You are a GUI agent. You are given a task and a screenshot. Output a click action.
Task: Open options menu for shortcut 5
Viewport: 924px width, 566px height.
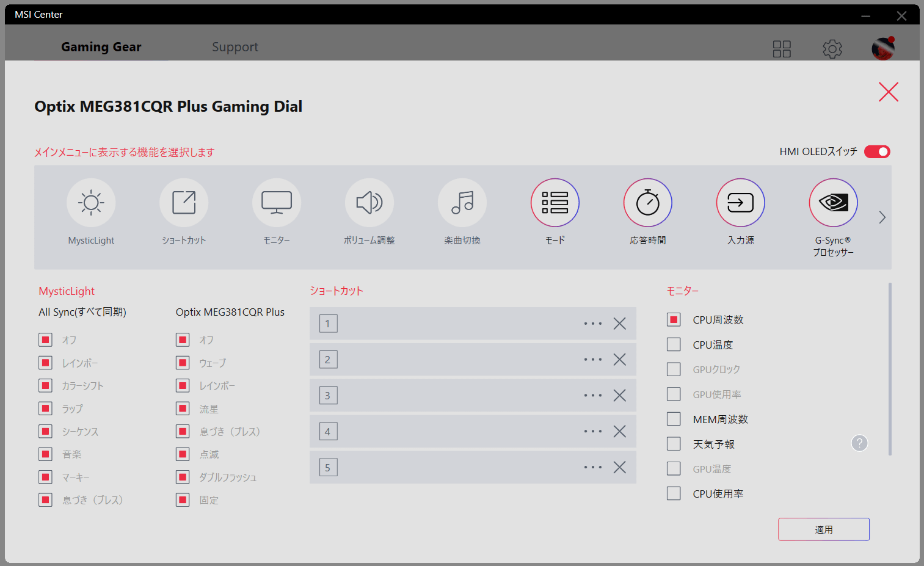[592, 468]
